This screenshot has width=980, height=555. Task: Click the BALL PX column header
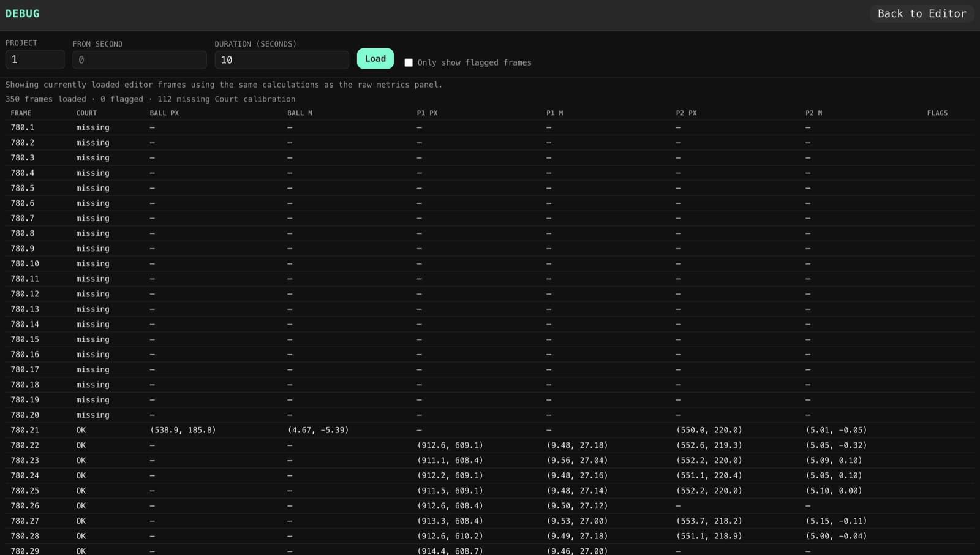pyautogui.click(x=164, y=113)
